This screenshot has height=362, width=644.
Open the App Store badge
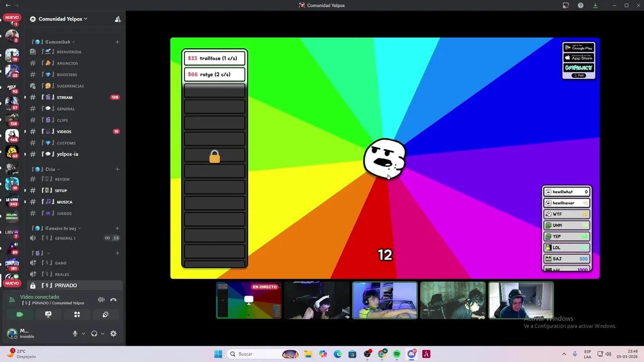tap(579, 57)
